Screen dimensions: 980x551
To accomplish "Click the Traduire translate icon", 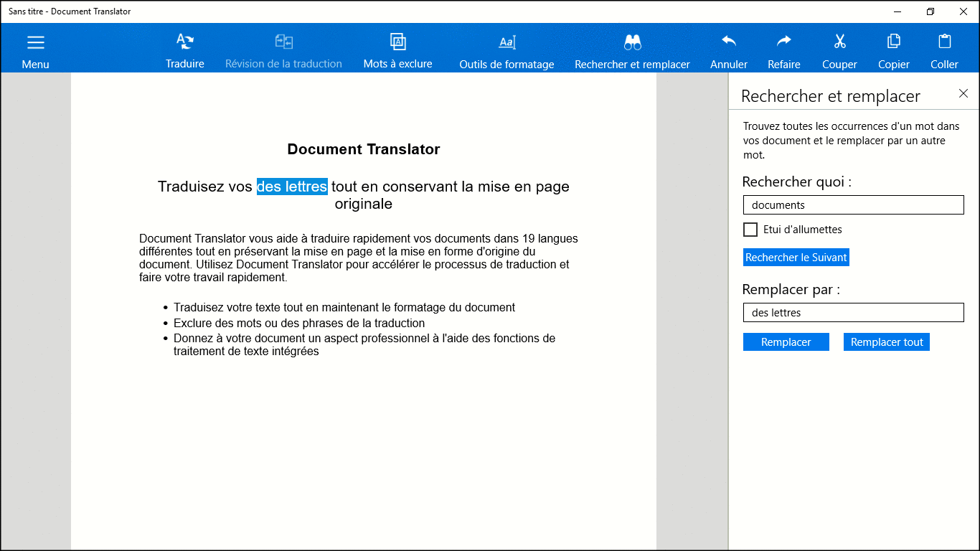I will [185, 42].
